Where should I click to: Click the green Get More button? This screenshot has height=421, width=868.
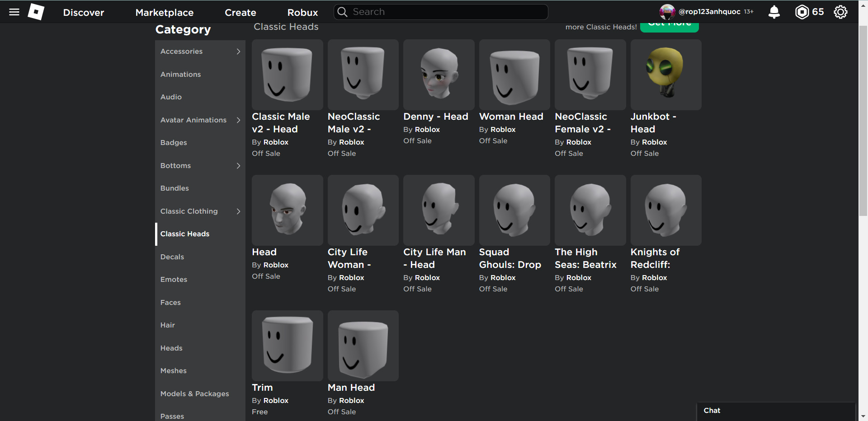coord(670,27)
